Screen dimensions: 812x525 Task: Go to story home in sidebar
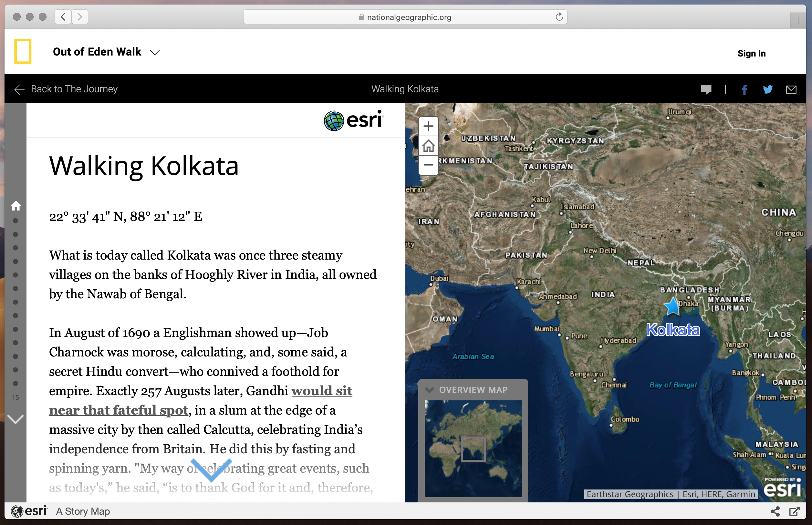click(16, 206)
